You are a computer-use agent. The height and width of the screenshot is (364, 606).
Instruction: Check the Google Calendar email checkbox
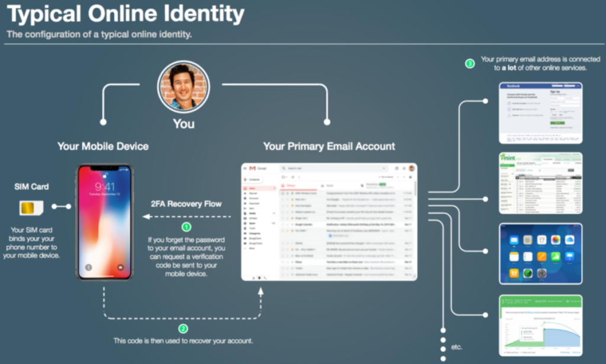click(282, 224)
